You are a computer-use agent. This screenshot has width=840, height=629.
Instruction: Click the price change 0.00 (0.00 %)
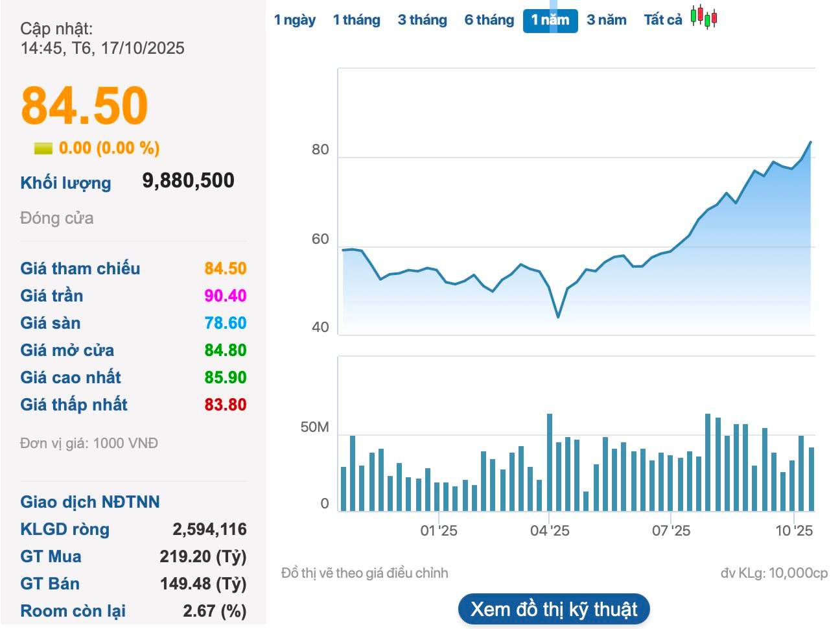(110, 148)
